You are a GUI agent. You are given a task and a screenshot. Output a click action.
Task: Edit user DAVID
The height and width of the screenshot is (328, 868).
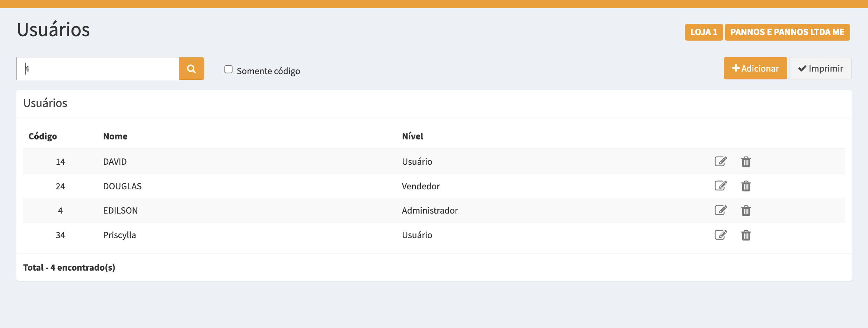pyautogui.click(x=721, y=161)
